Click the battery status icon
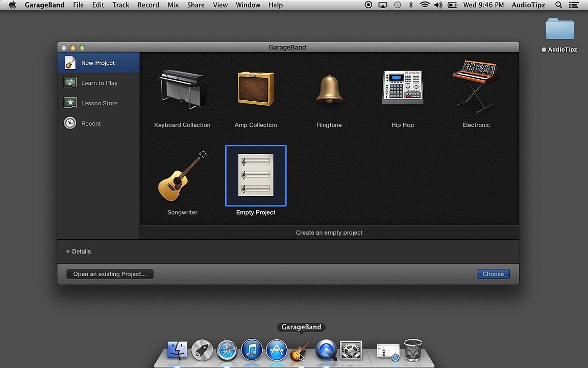The width and height of the screenshot is (588, 368). click(x=453, y=5)
